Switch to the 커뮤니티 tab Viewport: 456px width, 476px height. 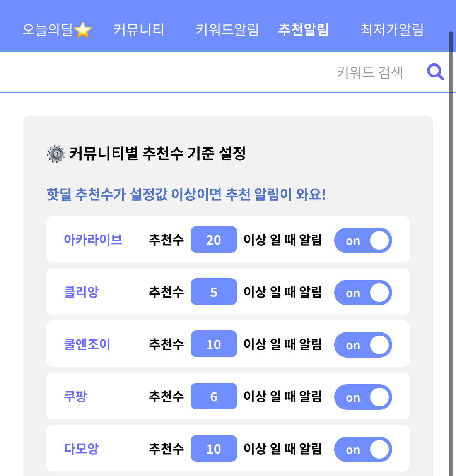tap(138, 29)
